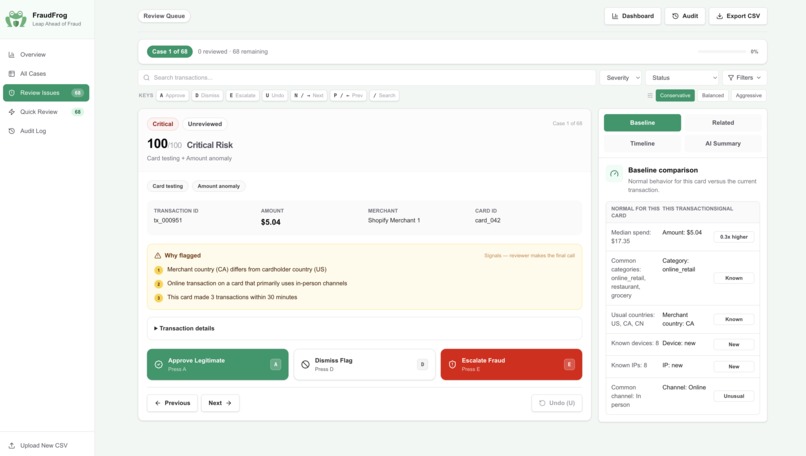Click Known badge in Category row

[x=734, y=278]
